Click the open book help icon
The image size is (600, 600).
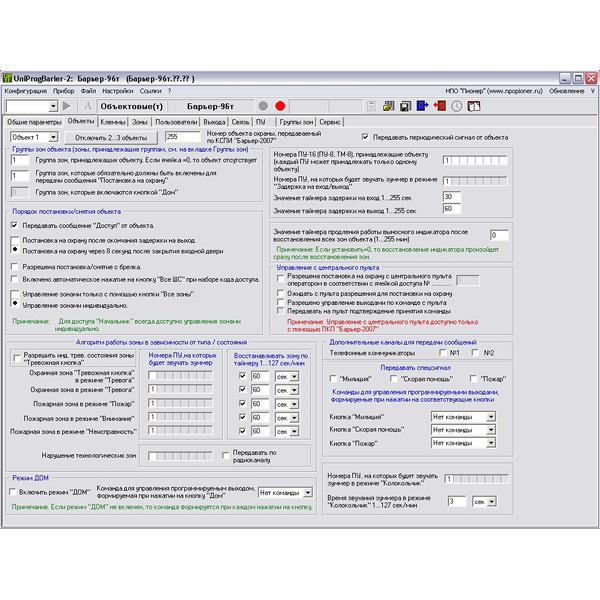474,105
